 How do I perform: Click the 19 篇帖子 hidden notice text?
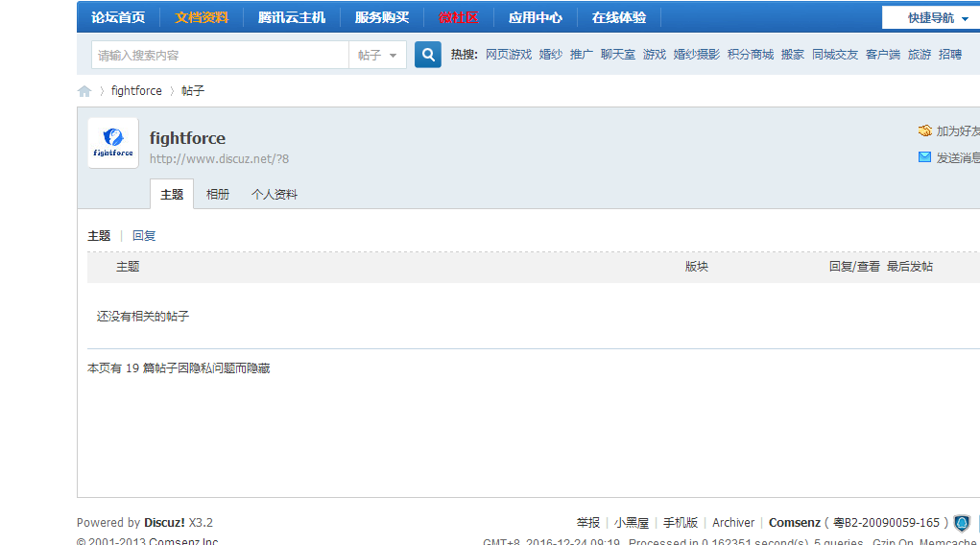[x=179, y=368]
